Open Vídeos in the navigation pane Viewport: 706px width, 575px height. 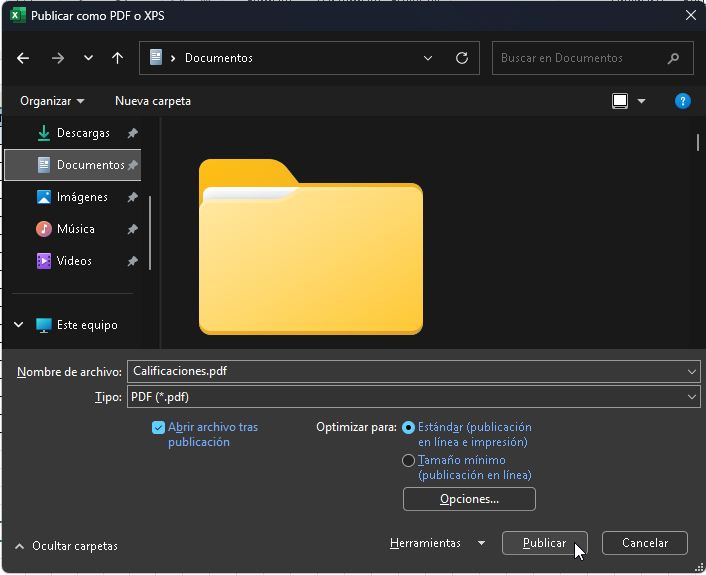tap(73, 261)
